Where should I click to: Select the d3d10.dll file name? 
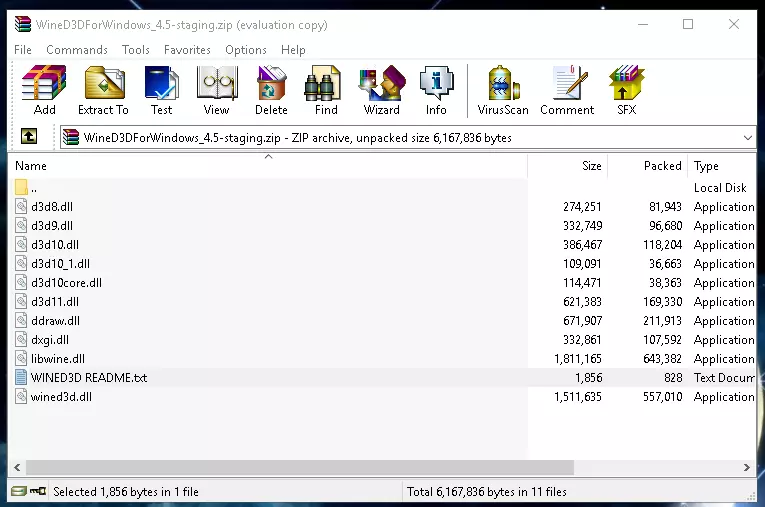click(x=55, y=244)
